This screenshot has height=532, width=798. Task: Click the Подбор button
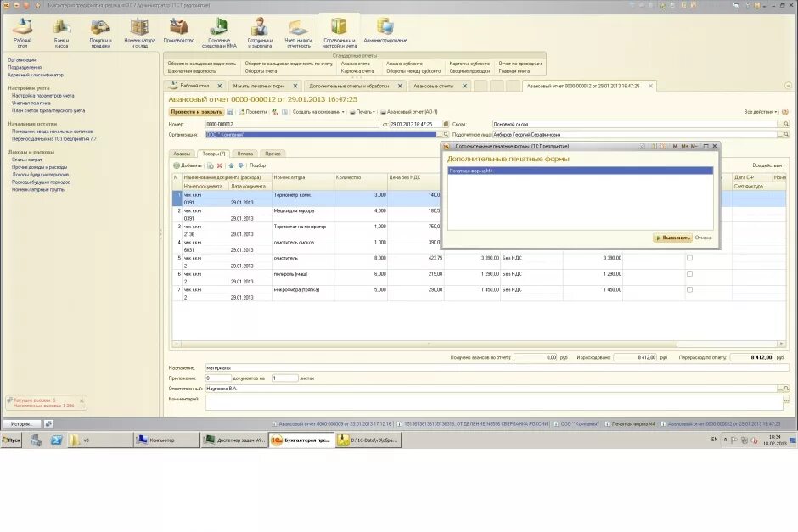[257, 165]
